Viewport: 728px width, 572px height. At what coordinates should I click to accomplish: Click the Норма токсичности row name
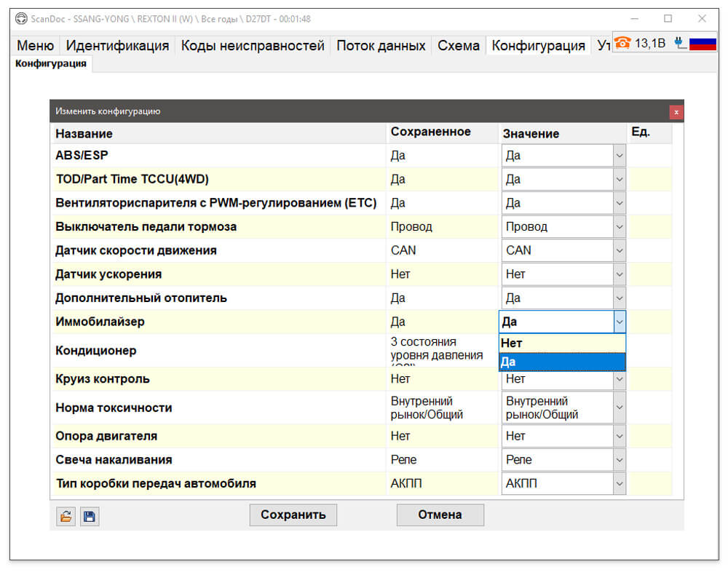(x=114, y=408)
